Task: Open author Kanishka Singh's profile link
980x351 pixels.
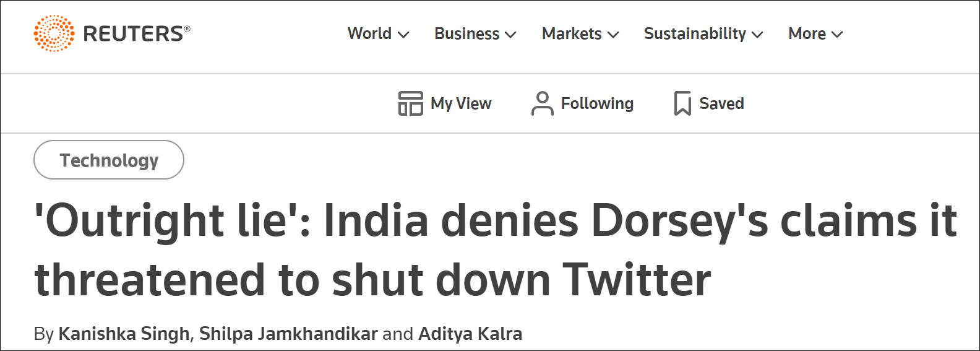Action: point(124,334)
